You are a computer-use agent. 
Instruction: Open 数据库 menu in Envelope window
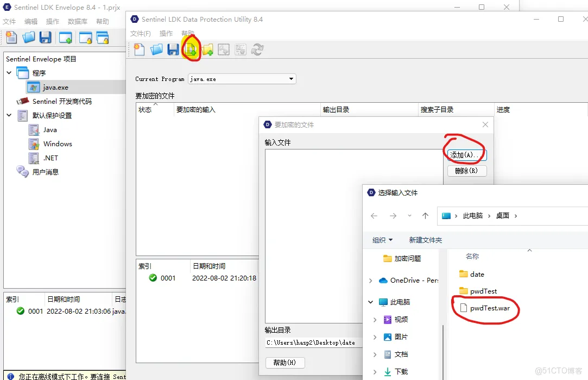tap(78, 22)
